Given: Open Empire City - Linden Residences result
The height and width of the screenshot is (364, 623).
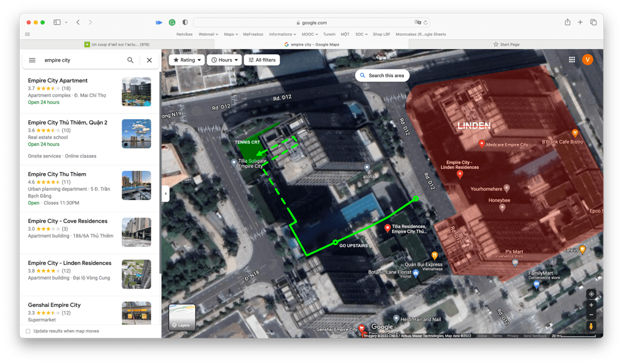Looking at the screenshot, I should point(89,274).
